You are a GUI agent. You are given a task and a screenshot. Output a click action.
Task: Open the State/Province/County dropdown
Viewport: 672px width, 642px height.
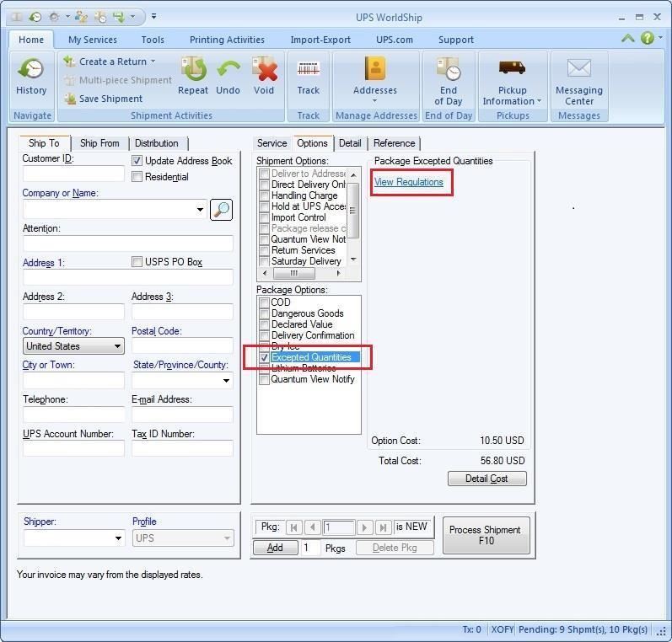pyautogui.click(x=226, y=380)
